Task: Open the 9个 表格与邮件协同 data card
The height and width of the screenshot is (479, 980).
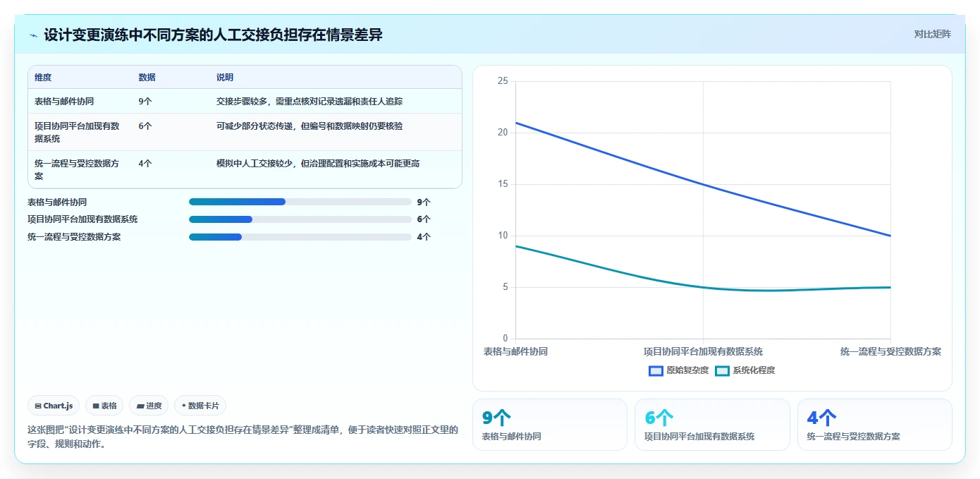Action: coord(549,425)
